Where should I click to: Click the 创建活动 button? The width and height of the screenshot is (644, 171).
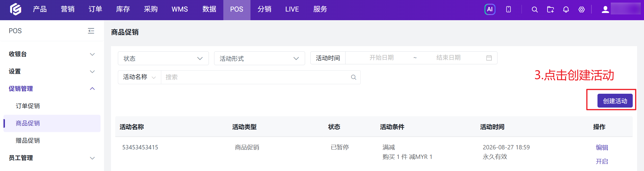tap(615, 101)
